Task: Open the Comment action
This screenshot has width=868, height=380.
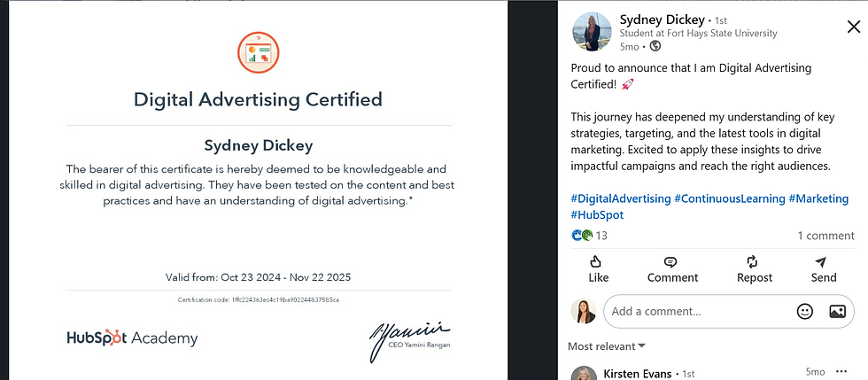Action: point(672,269)
